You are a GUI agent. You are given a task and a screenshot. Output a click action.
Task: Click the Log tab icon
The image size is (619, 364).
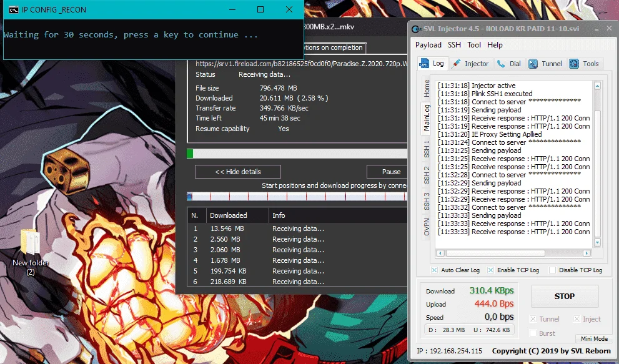tap(424, 64)
